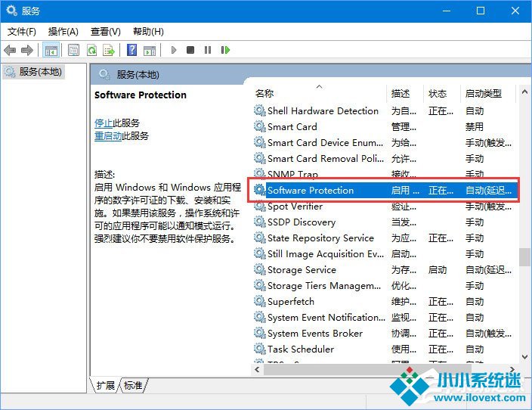Click the services window title icon
The width and height of the screenshot is (532, 410).
[x=11, y=11]
